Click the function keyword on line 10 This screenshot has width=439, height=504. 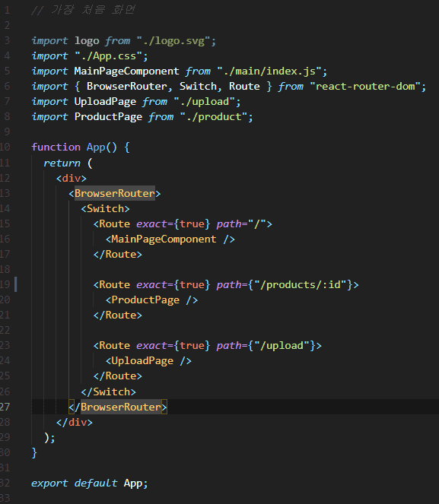[56, 147]
